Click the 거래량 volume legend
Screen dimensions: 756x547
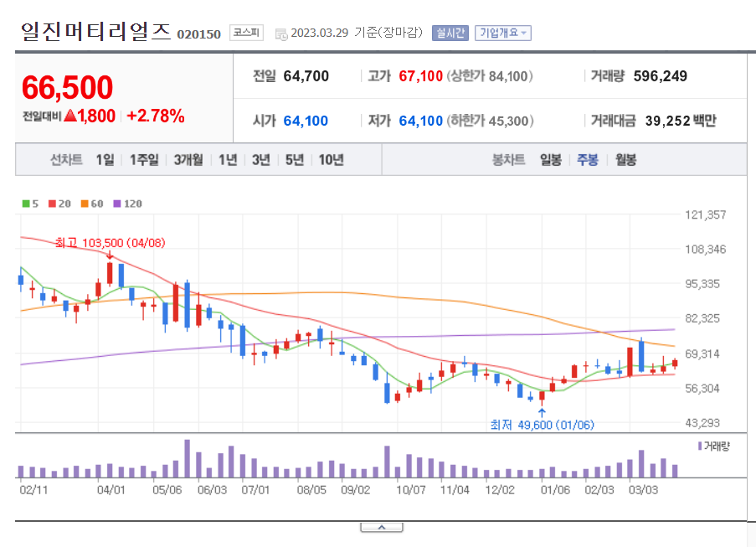coord(714,446)
